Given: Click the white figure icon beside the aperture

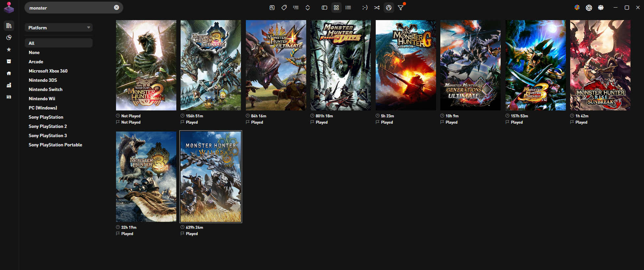Looking at the screenshot, I should click(x=601, y=8).
